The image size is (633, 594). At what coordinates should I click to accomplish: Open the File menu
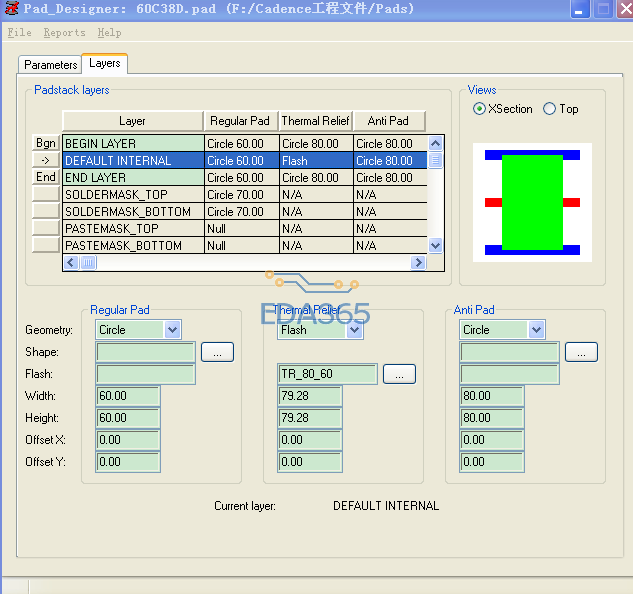pyautogui.click(x=19, y=32)
